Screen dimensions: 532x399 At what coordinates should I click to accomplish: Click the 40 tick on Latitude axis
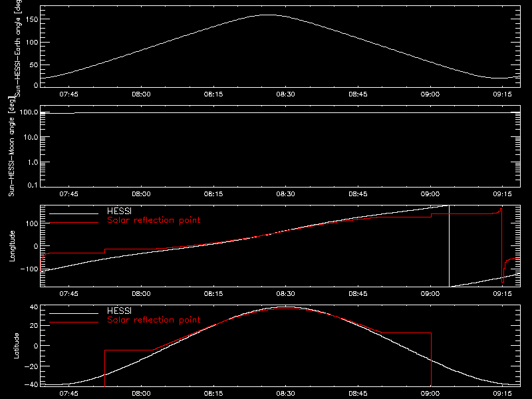pos(34,307)
